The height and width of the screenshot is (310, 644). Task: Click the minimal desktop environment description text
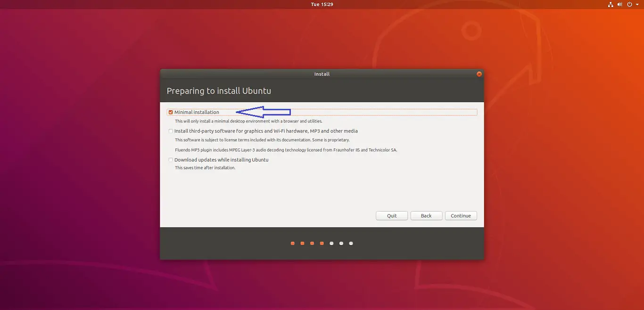coord(248,121)
